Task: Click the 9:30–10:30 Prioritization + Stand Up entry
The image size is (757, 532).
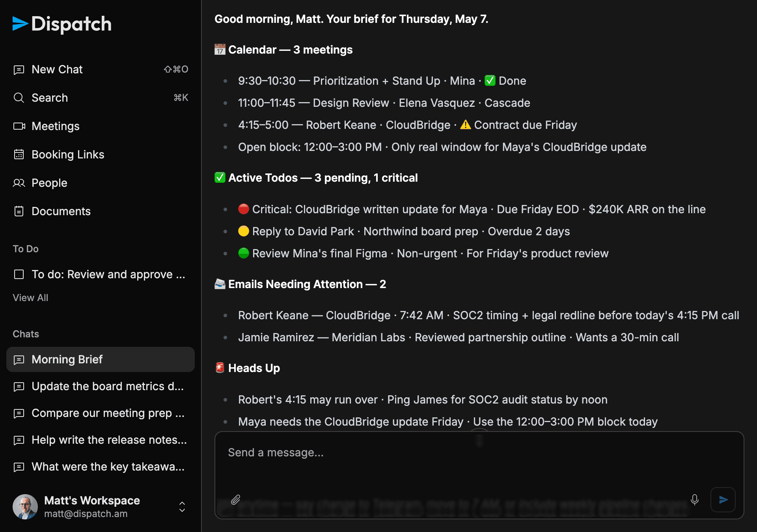Action: (x=382, y=81)
